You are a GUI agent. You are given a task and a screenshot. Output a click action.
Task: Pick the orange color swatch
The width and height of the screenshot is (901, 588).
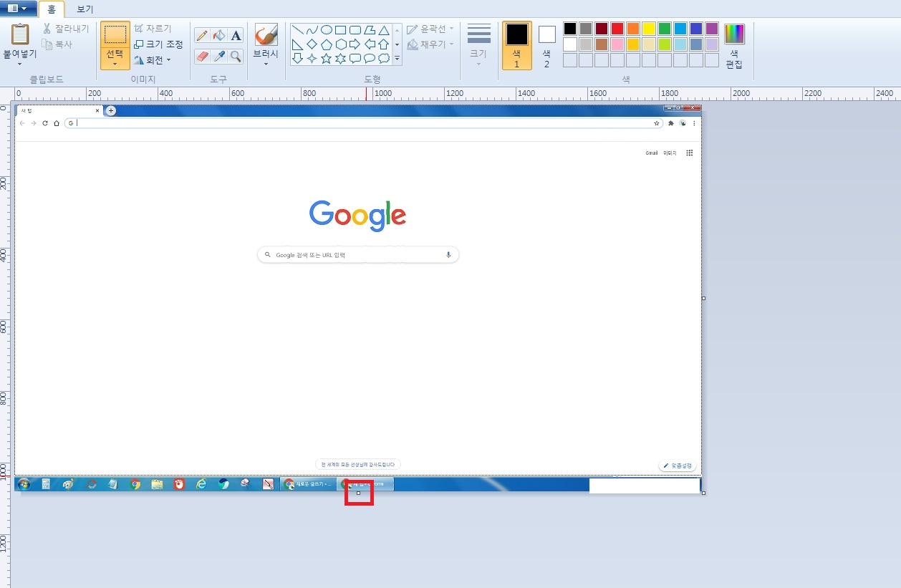click(x=632, y=29)
